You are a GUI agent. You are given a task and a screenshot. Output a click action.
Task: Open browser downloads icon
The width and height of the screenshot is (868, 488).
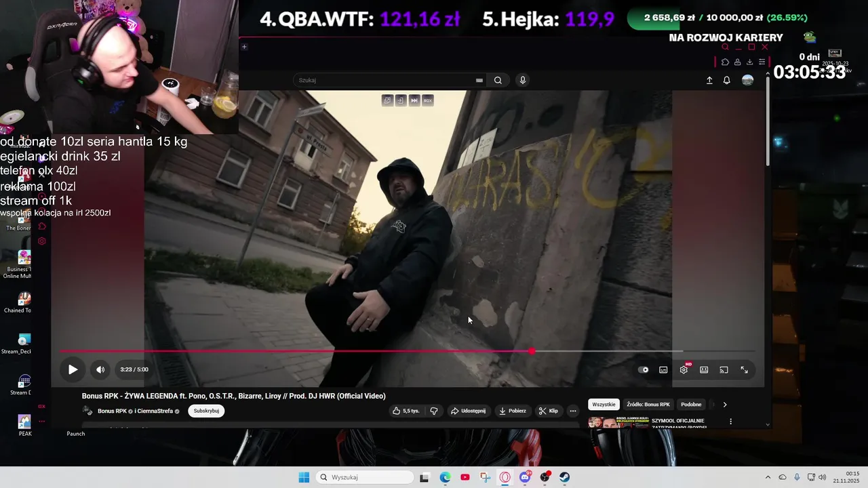point(749,62)
